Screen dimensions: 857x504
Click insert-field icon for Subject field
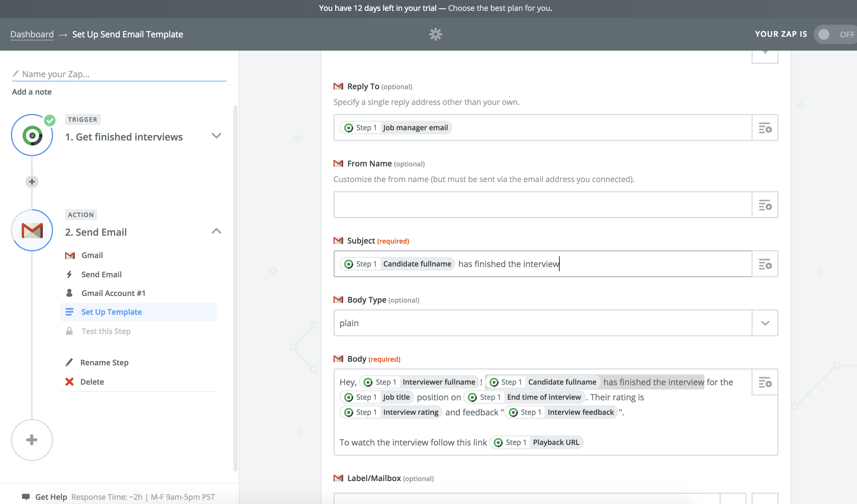765,264
